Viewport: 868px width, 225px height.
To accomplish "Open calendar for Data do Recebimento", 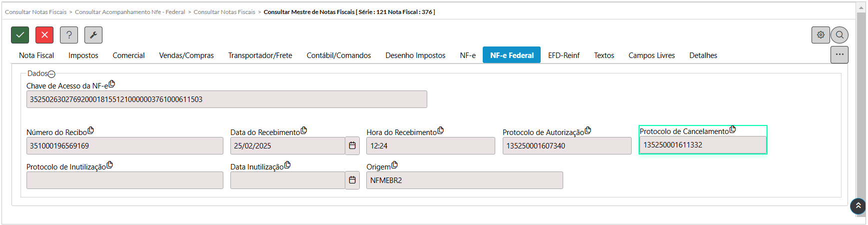I will click(x=352, y=145).
